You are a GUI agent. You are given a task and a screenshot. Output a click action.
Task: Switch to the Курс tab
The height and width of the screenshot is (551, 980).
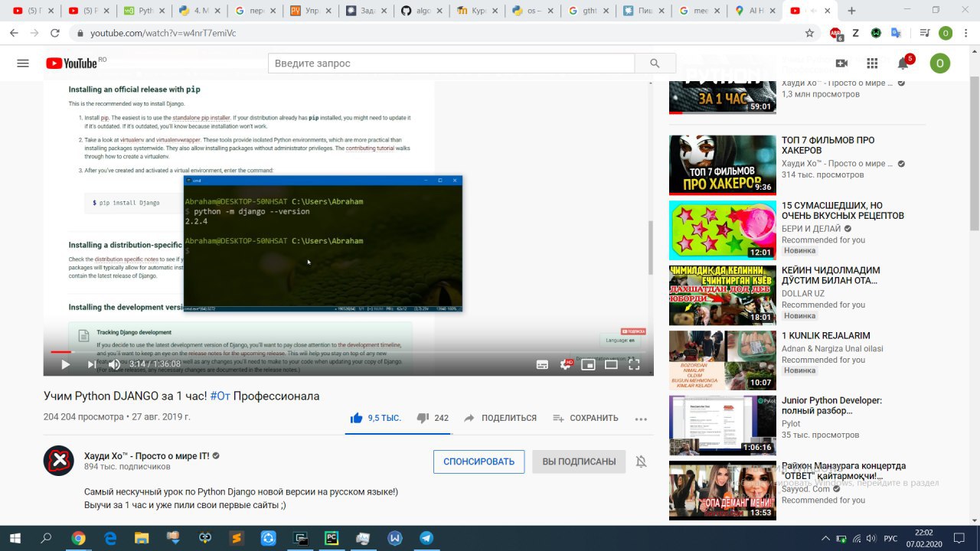pyautogui.click(x=477, y=11)
